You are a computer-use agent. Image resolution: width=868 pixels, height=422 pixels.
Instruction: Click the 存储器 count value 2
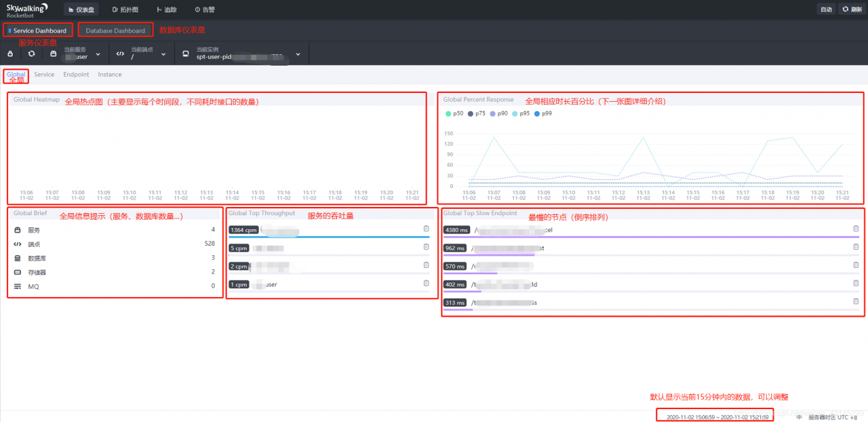pyautogui.click(x=213, y=271)
